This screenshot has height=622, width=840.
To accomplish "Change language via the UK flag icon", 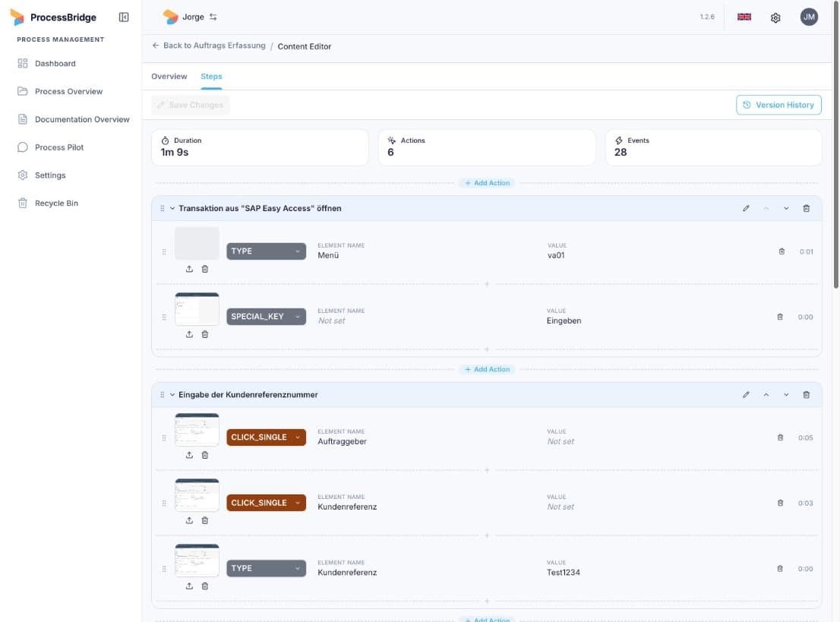I will [x=744, y=17].
